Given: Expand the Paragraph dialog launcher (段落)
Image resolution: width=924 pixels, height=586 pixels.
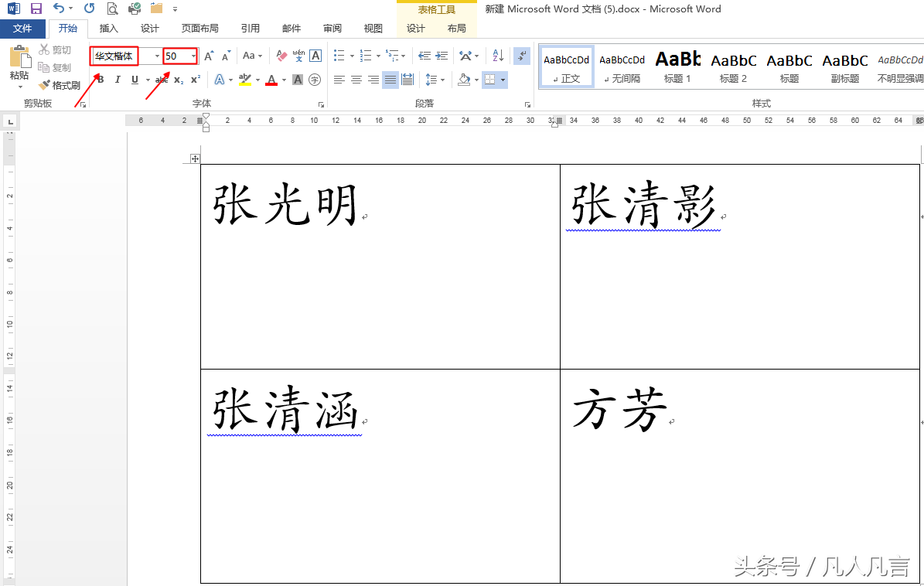Looking at the screenshot, I should click(527, 104).
